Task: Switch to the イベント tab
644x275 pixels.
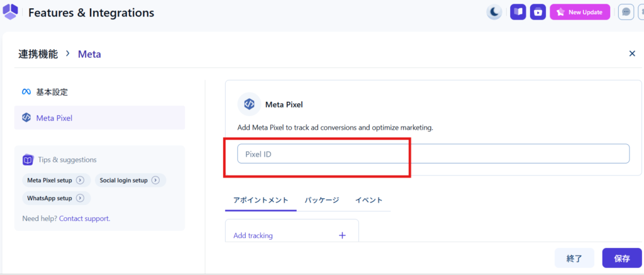Action: click(x=369, y=200)
